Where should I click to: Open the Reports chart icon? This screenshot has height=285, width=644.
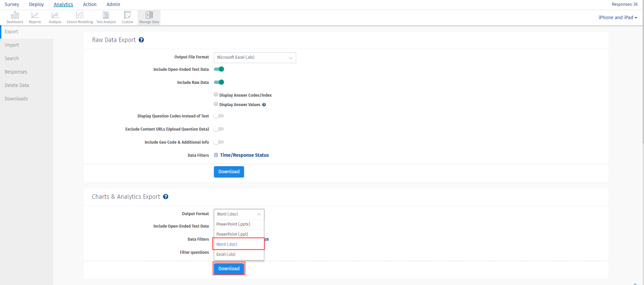pyautogui.click(x=35, y=17)
